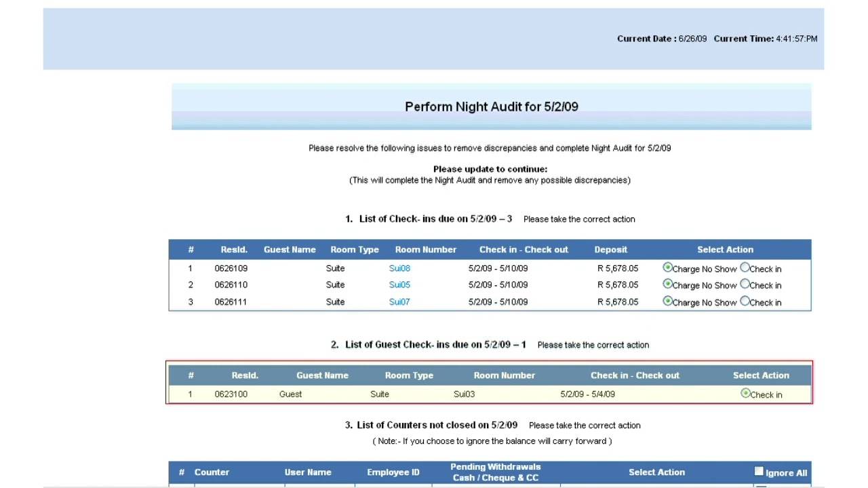Click the Current Date display
868x488 pixels.
[662, 39]
